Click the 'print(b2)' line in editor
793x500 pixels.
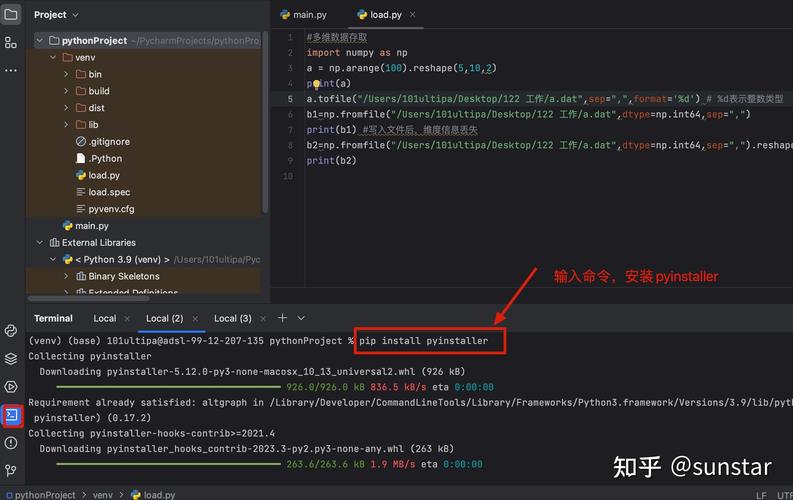(x=331, y=161)
